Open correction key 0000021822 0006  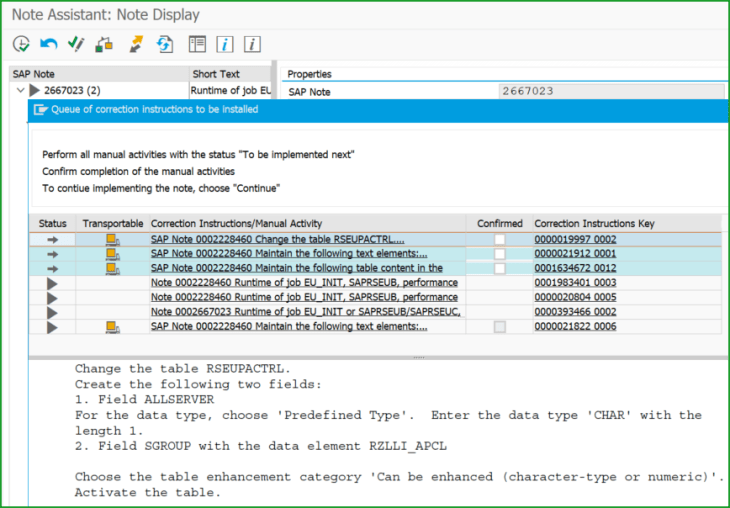575,326
